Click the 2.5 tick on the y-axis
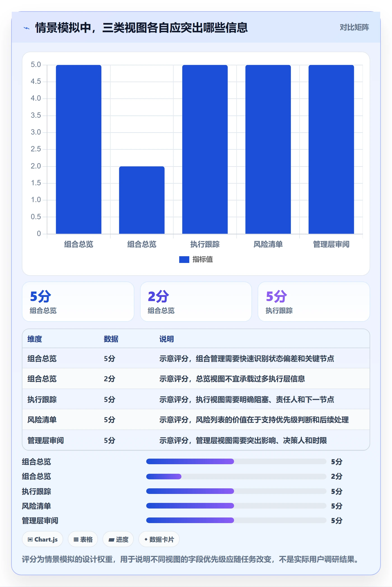Screen dimensions: 392x587 pos(36,149)
